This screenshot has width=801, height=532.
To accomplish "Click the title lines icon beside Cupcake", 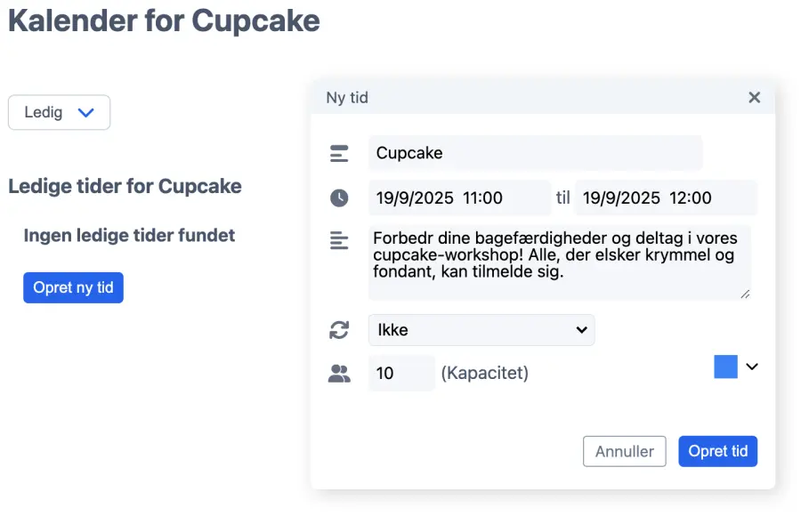I will [x=339, y=153].
